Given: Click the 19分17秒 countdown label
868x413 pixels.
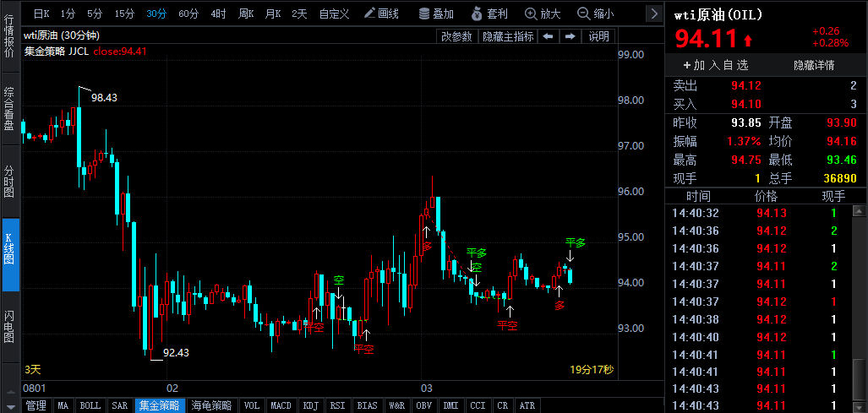Looking at the screenshot, I should click(592, 369).
